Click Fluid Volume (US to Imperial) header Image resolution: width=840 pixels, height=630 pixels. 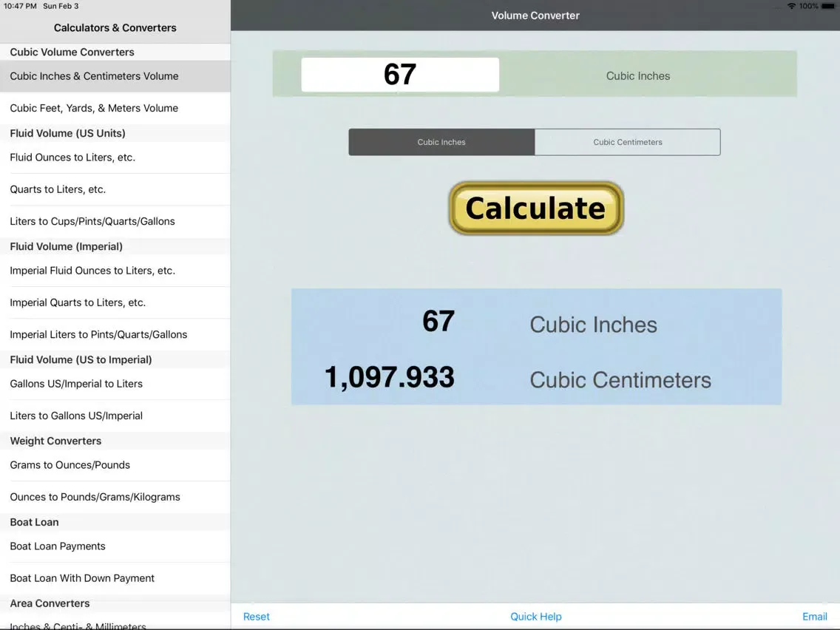tap(115, 359)
